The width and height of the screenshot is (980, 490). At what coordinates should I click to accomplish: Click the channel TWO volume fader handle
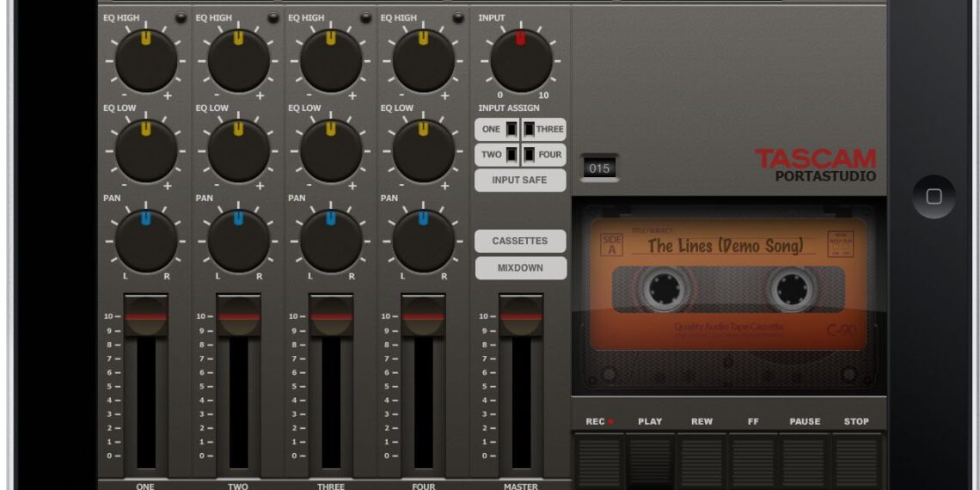tap(239, 315)
